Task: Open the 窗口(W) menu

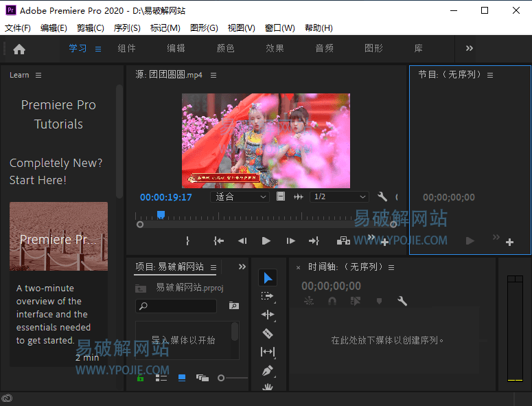Action: 279,28
